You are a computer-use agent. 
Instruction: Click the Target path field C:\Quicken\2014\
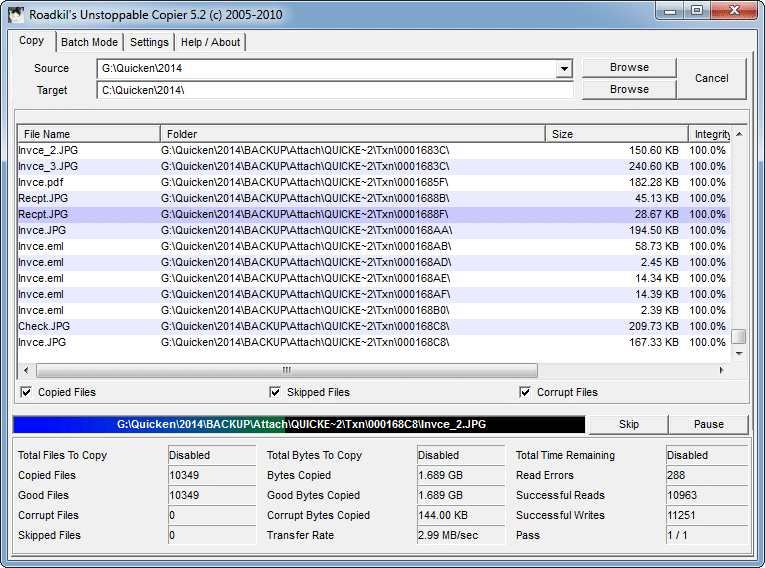coord(335,90)
